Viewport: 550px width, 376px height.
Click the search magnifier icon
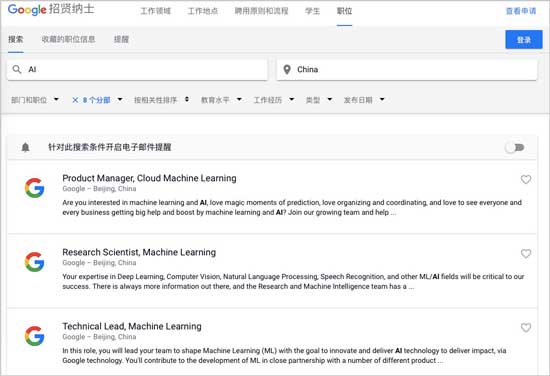click(17, 69)
